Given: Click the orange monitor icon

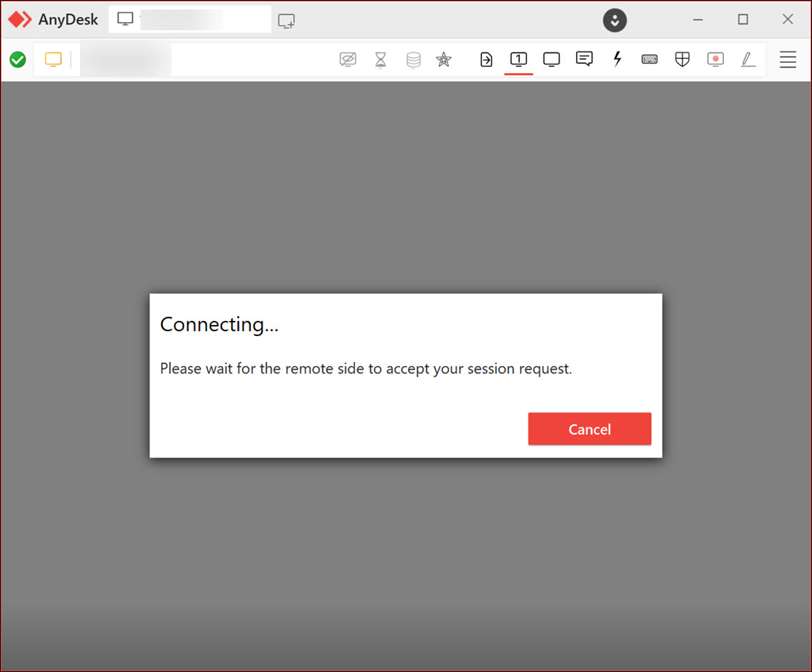Looking at the screenshot, I should (52, 59).
